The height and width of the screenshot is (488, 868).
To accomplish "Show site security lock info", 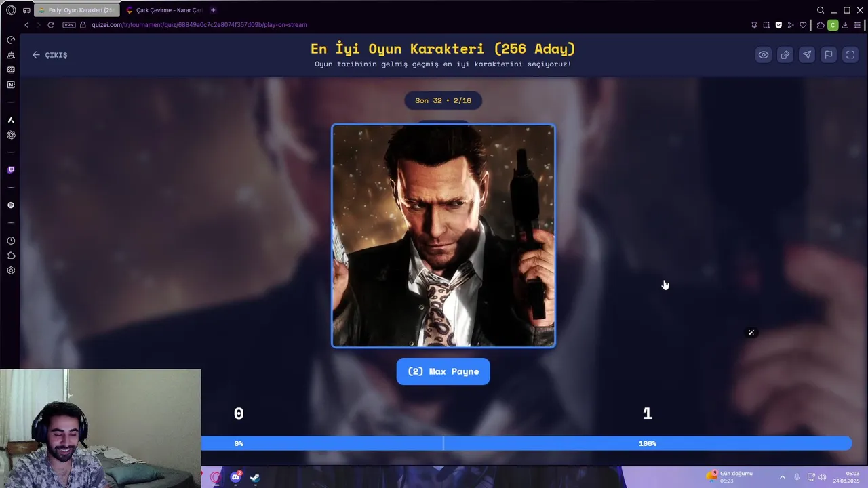I will 83,25.
